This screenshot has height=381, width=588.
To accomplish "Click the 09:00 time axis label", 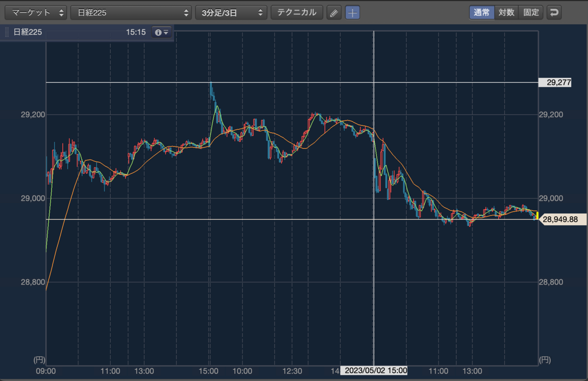I will [x=46, y=371].
